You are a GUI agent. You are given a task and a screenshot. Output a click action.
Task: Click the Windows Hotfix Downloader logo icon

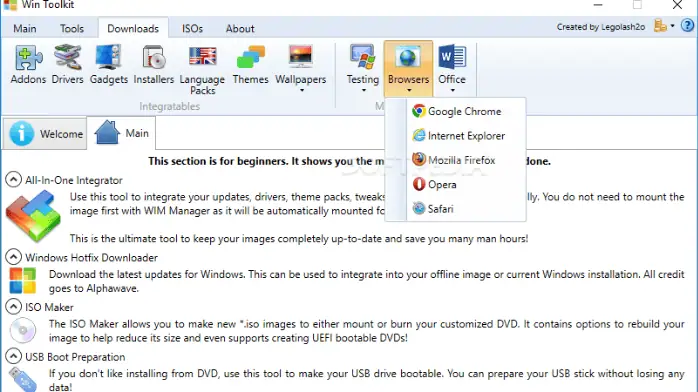(x=23, y=280)
